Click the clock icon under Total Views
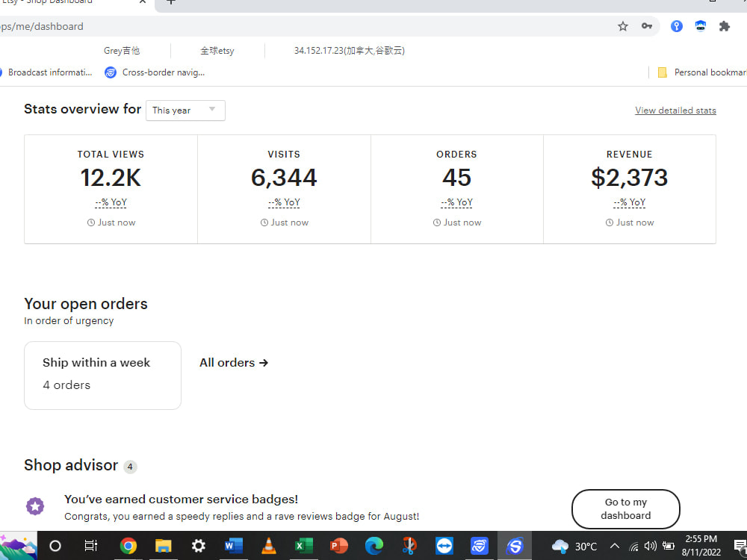 (91, 223)
